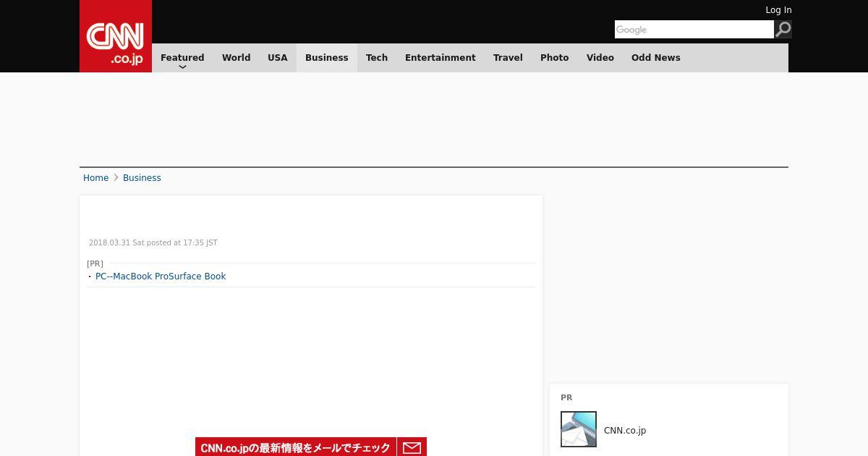Image resolution: width=868 pixels, height=456 pixels.
Task: Open the Entertainment section
Action: (441, 58)
